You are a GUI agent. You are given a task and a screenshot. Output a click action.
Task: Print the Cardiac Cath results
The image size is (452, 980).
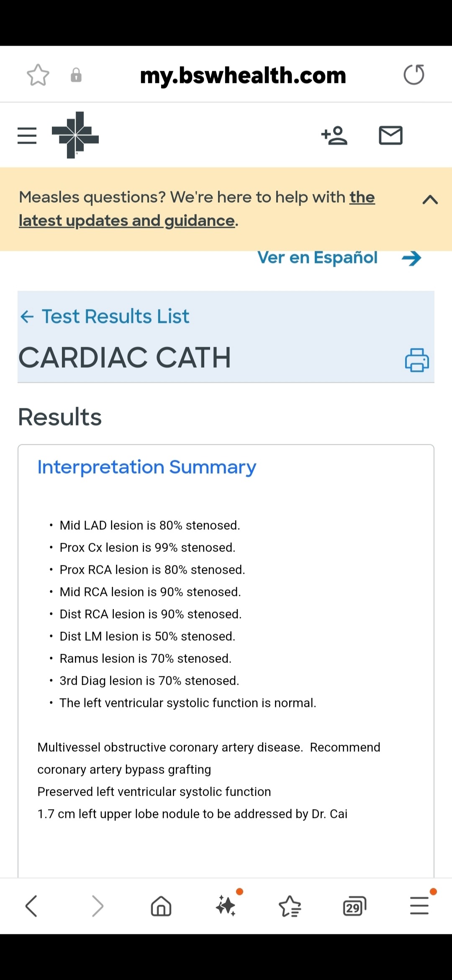click(x=417, y=360)
